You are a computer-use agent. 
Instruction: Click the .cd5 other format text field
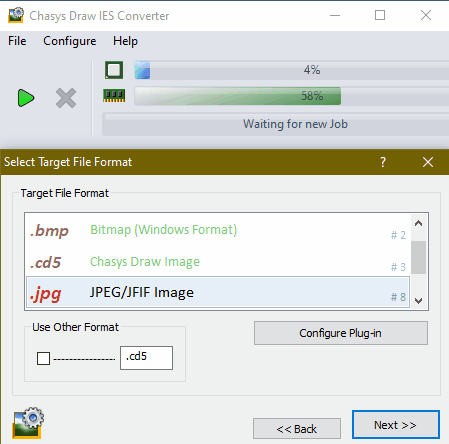(x=146, y=358)
